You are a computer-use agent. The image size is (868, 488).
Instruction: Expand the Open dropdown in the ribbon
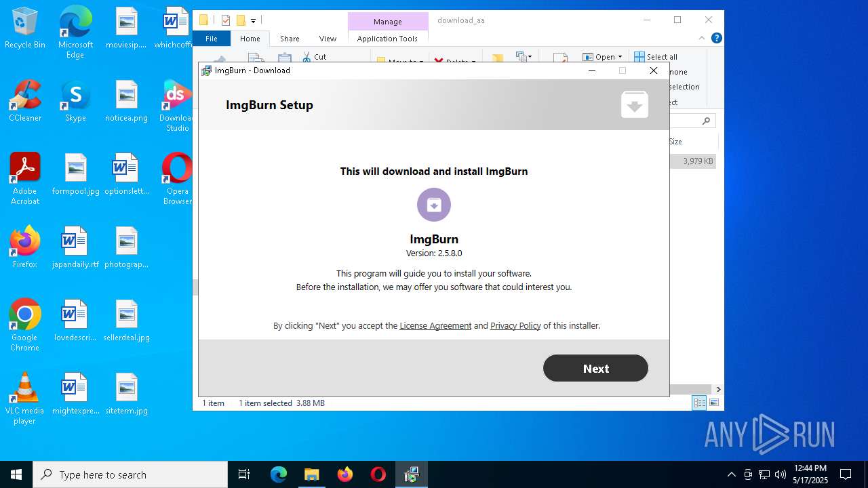tap(603, 57)
